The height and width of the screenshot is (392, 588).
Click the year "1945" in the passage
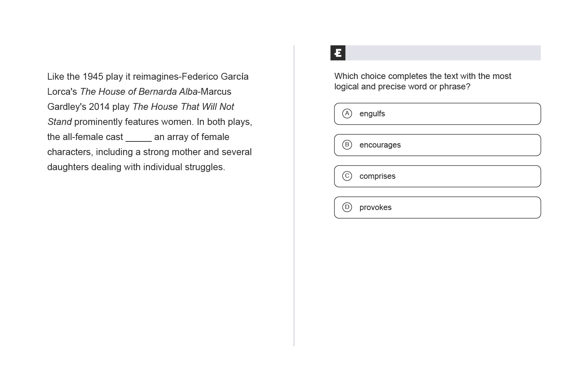click(93, 77)
